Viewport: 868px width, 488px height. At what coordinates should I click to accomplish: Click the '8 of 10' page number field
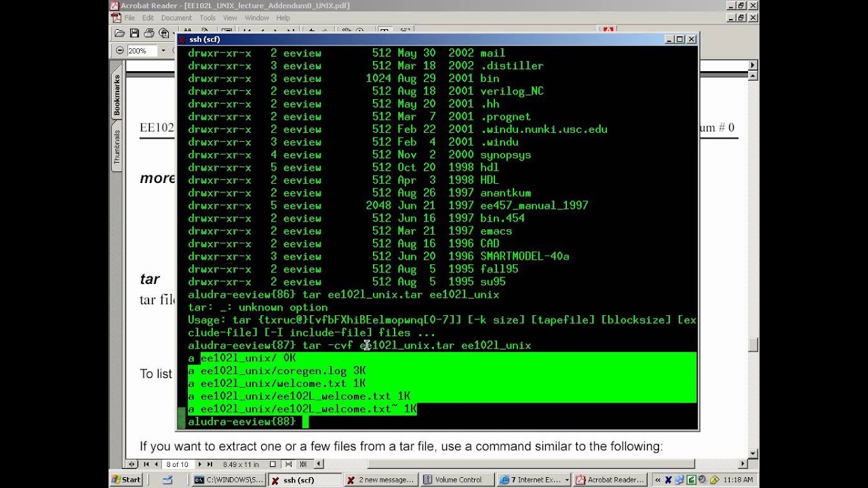[x=178, y=464]
